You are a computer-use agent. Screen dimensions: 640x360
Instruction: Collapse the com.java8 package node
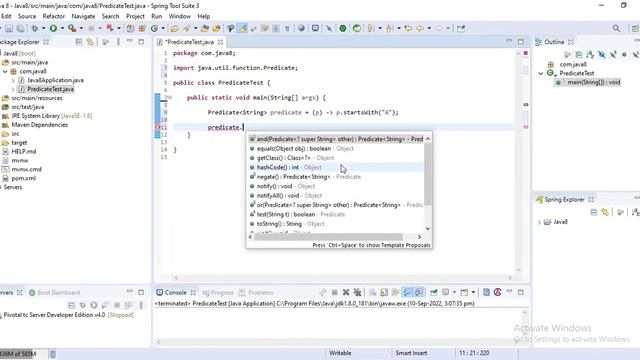pos(5,71)
